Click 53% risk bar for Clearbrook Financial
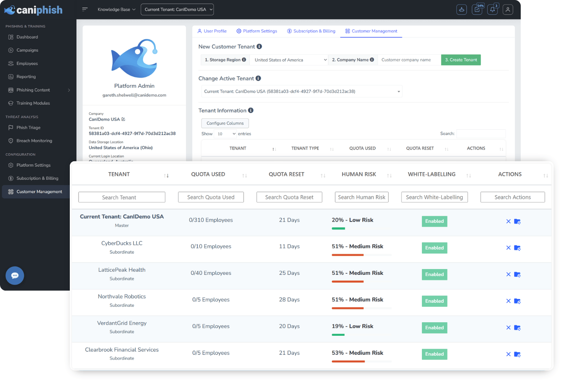The width and height of the screenshot is (563, 392). [x=361, y=361]
